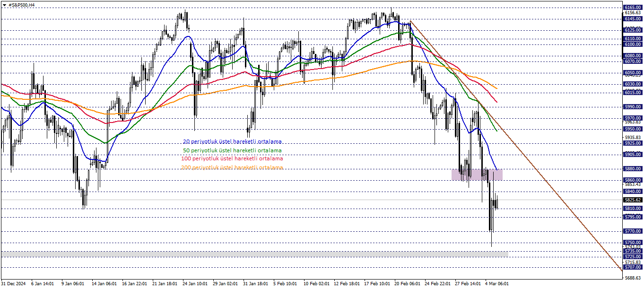Click the triangle beside #S&P500,H4 title
644x289 pixels.
4,5
